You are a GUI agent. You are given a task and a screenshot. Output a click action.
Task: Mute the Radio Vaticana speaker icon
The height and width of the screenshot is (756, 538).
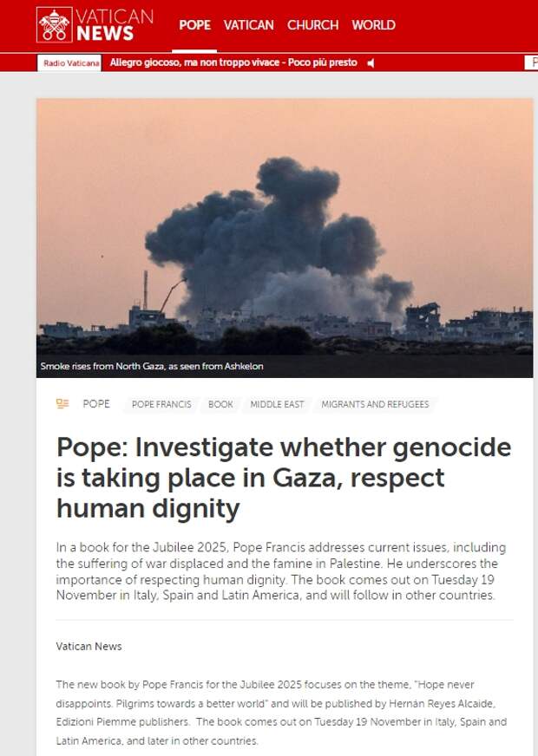[x=371, y=63]
